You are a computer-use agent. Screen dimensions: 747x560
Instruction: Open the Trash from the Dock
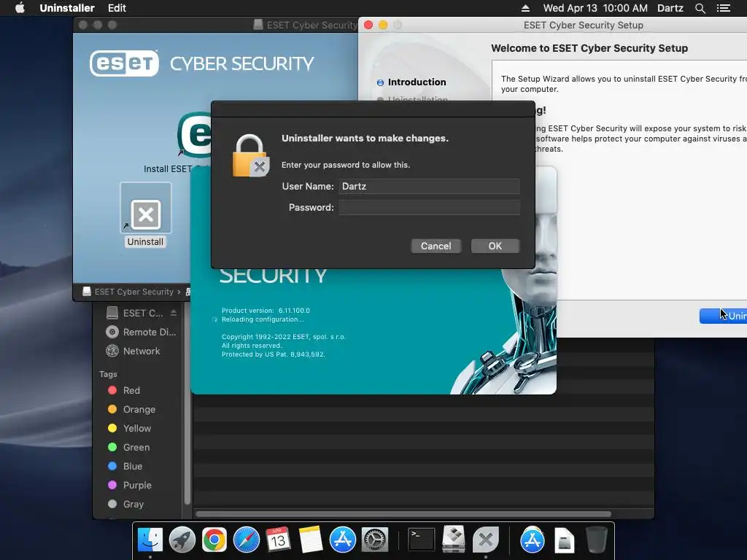tap(596, 540)
